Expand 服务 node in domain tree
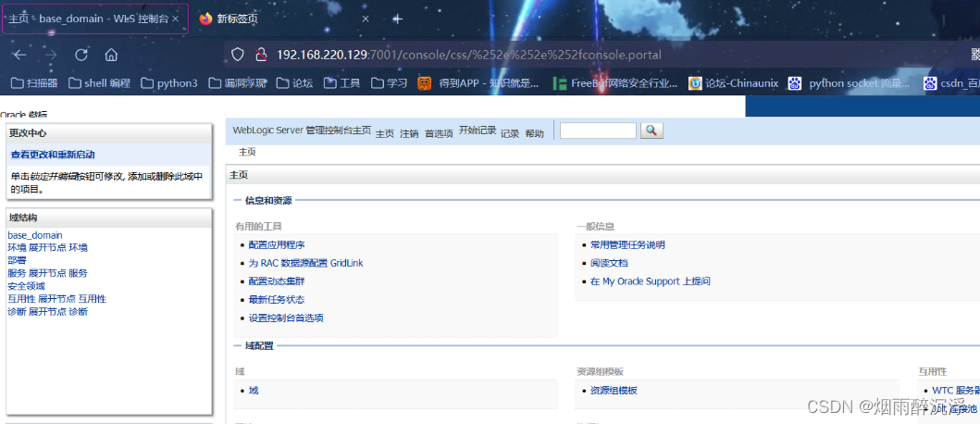The image size is (980, 424). [47, 273]
